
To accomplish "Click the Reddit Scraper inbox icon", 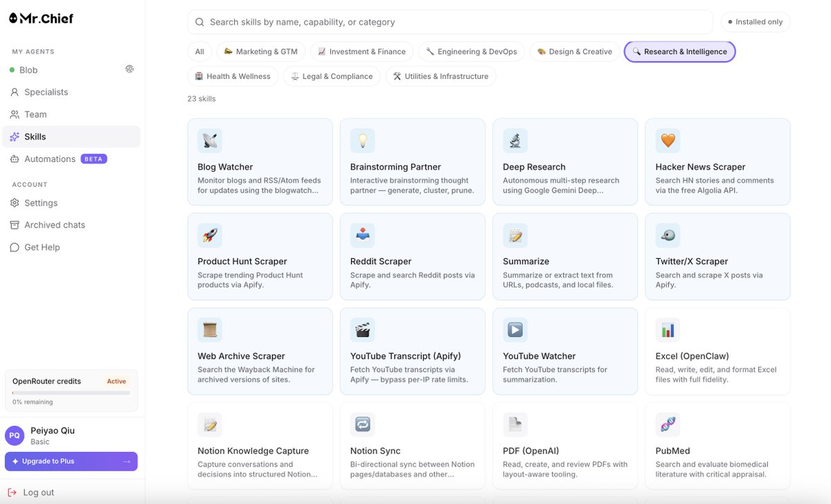I will pyautogui.click(x=362, y=235).
